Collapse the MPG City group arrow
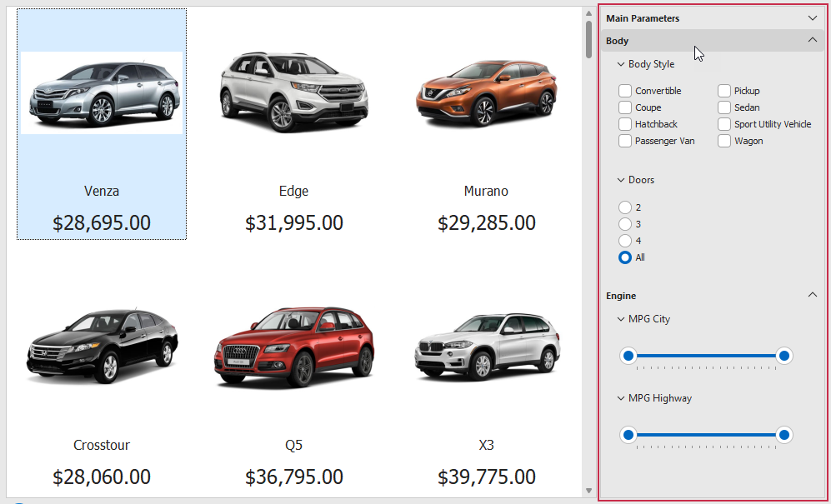This screenshot has height=504, width=831. tap(621, 319)
